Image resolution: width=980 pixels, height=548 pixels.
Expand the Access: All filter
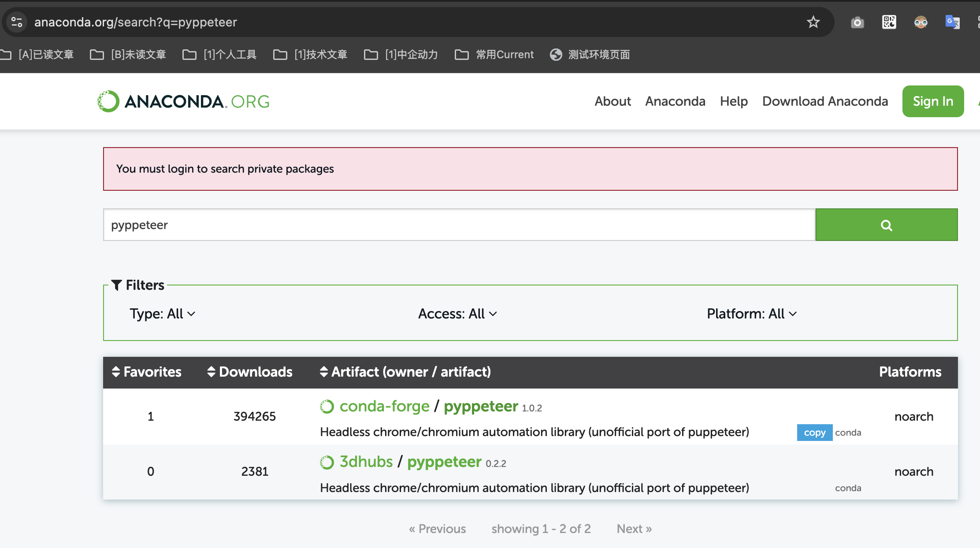pyautogui.click(x=457, y=314)
